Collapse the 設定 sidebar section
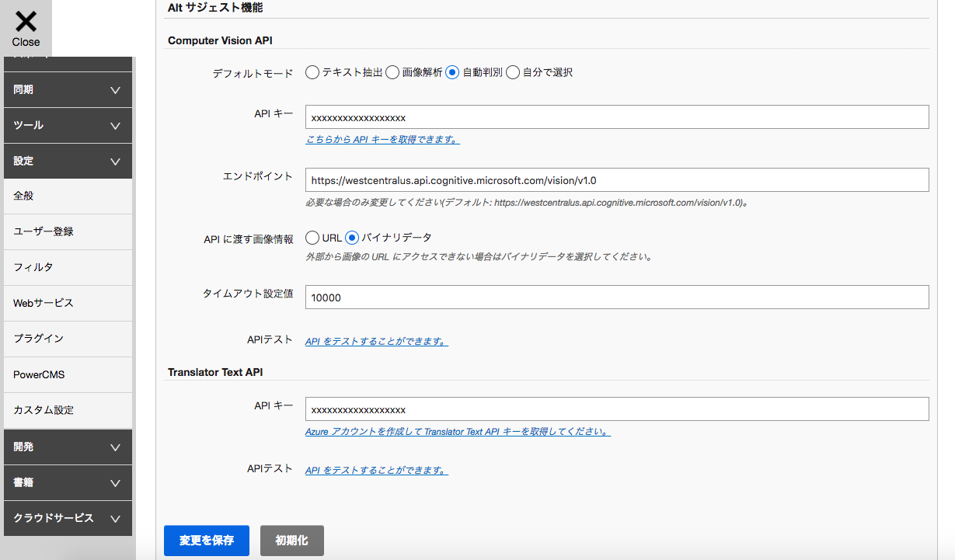Image resolution: width=955 pixels, height=560 pixels. (68, 162)
